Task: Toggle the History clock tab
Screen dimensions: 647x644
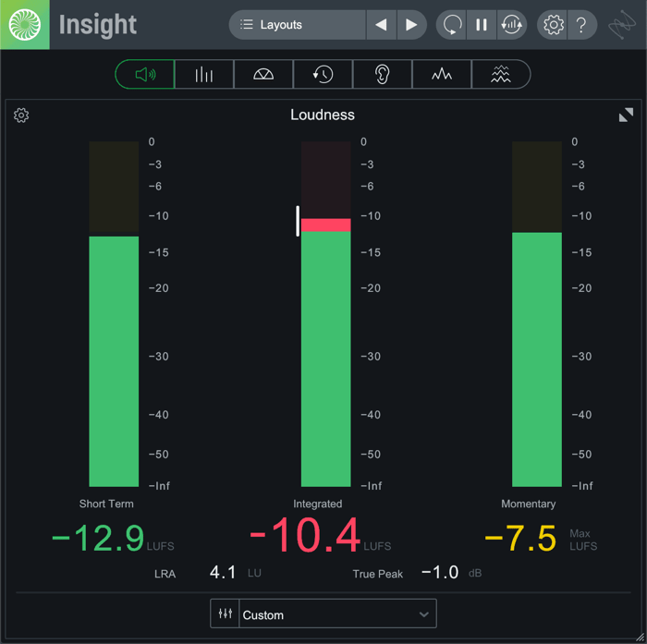Action: click(x=323, y=74)
